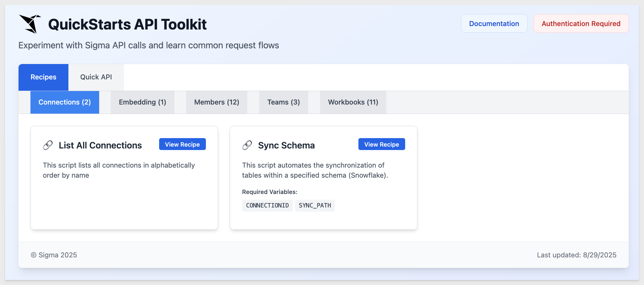Switch to the Quick API tab
644x285 pixels.
[96, 77]
